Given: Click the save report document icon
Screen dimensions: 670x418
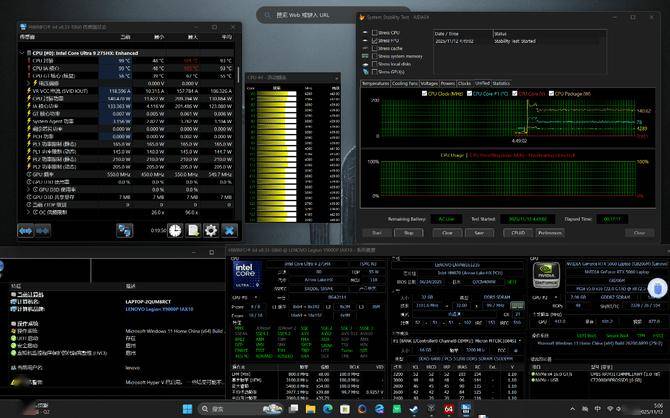Looking at the screenshot, I should pyautogui.click(x=193, y=230).
